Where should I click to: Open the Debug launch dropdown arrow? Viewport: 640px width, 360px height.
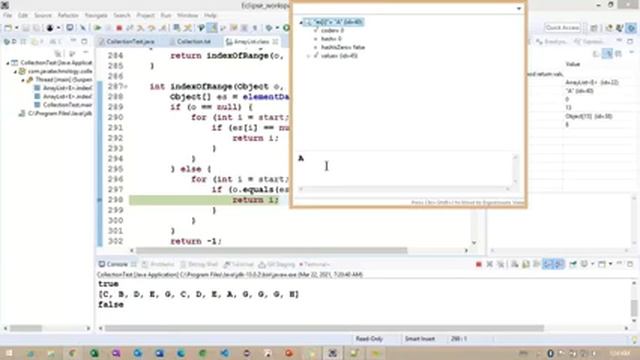click(59, 28)
